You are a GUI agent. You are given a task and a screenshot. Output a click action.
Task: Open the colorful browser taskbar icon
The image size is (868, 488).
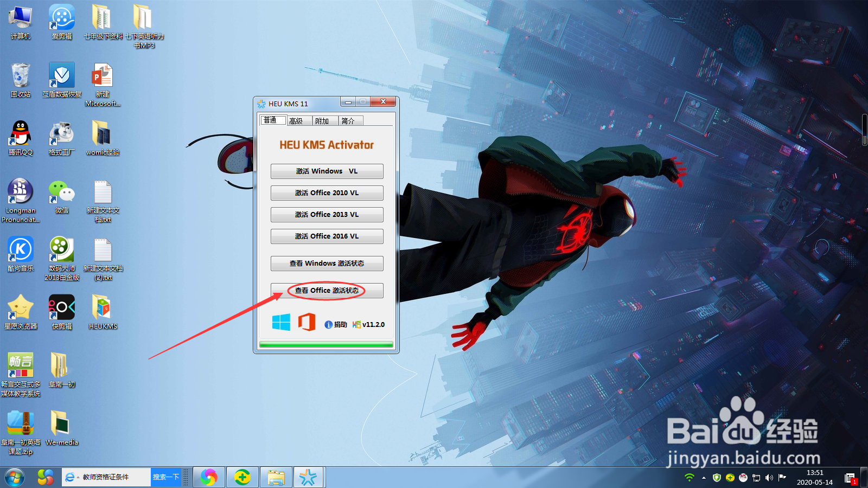coord(209,477)
